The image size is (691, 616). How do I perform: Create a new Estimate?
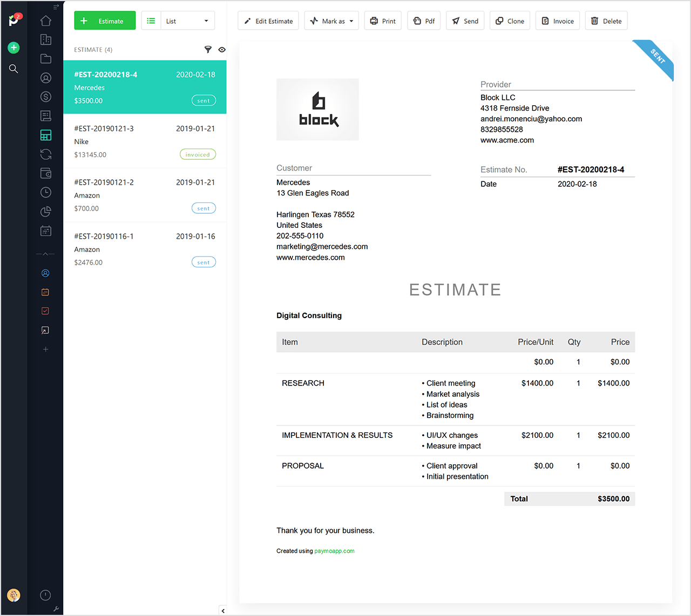click(x=105, y=21)
